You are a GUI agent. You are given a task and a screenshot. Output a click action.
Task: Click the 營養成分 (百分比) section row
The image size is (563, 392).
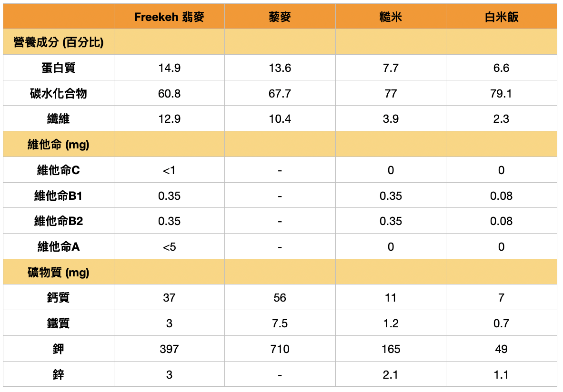[x=59, y=42]
